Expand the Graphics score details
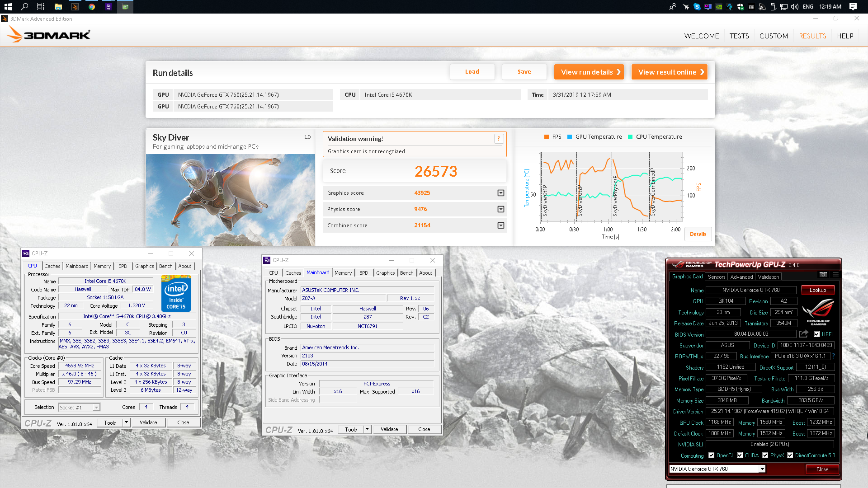The height and width of the screenshot is (488, 868). (501, 193)
